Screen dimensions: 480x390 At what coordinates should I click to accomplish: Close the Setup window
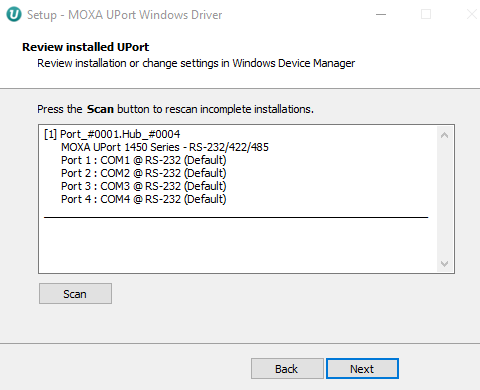(471, 15)
